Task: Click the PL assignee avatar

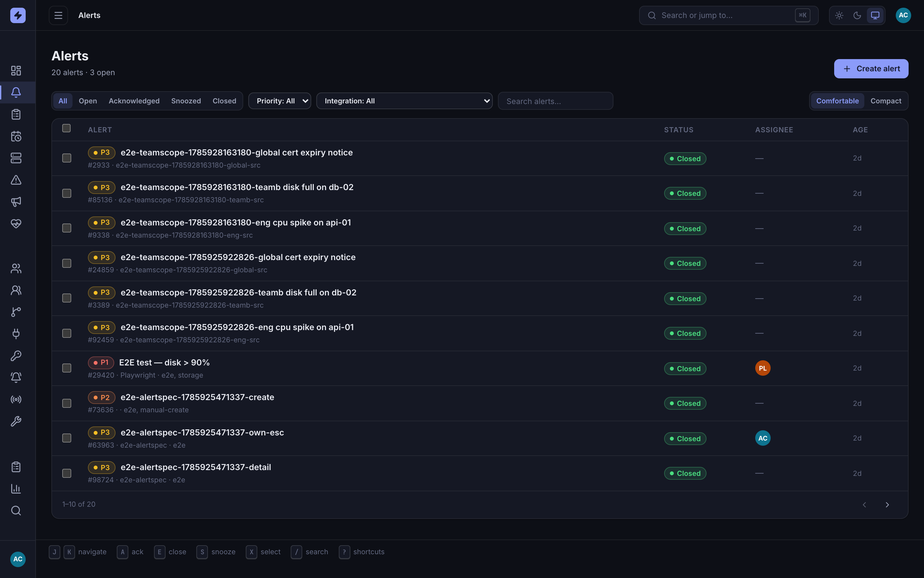Action: [763, 368]
